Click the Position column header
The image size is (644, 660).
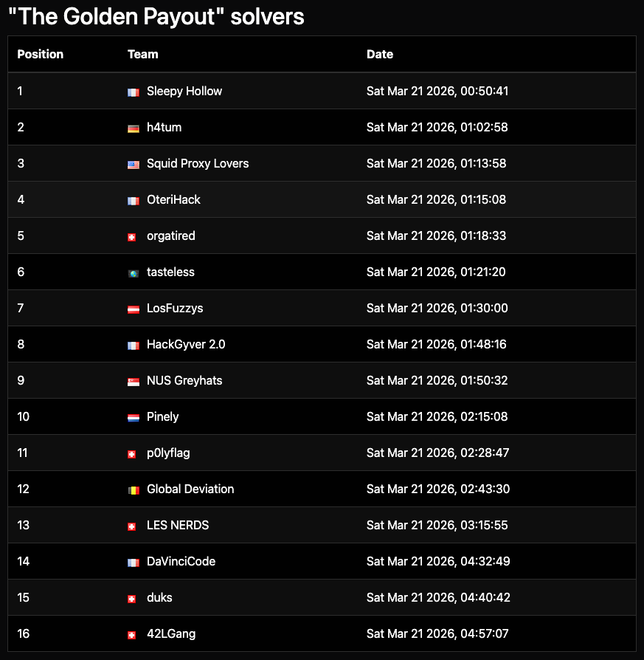41,55
